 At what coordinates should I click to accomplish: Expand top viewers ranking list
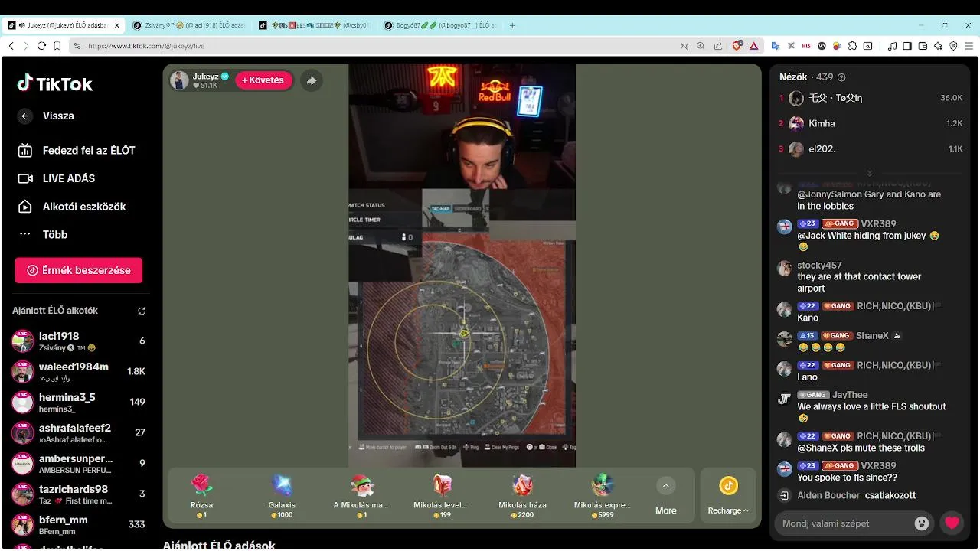pyautogui.click(x=869, y=174)
